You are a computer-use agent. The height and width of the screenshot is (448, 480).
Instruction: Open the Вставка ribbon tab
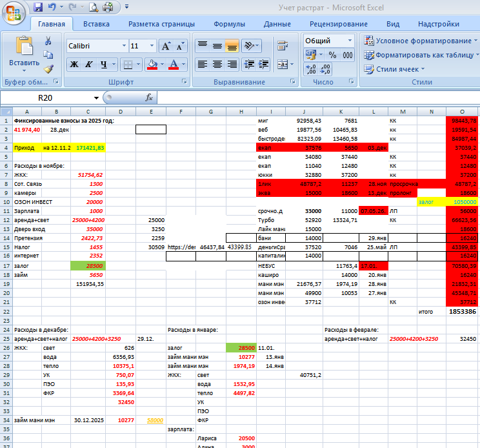coord(96,24)
